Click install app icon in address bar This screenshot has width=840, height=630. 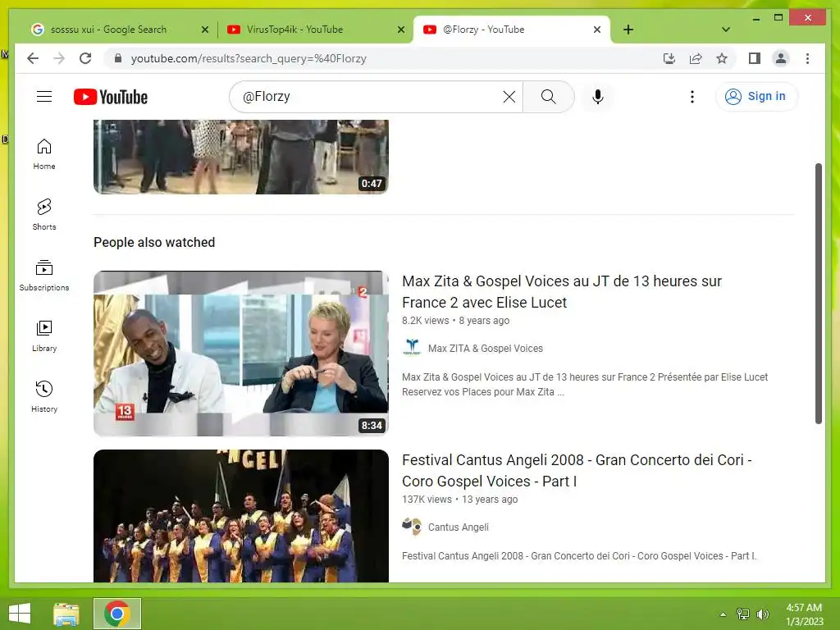tap(669, 58)
